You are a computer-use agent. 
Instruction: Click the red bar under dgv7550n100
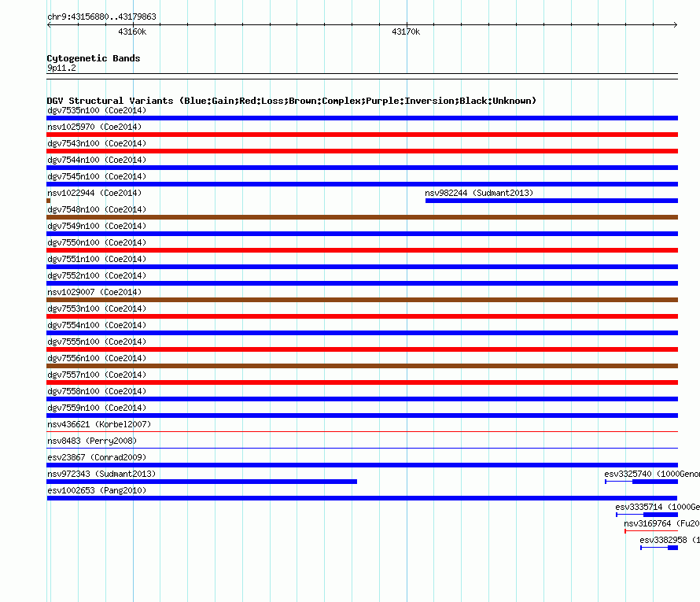pos(362,250)
